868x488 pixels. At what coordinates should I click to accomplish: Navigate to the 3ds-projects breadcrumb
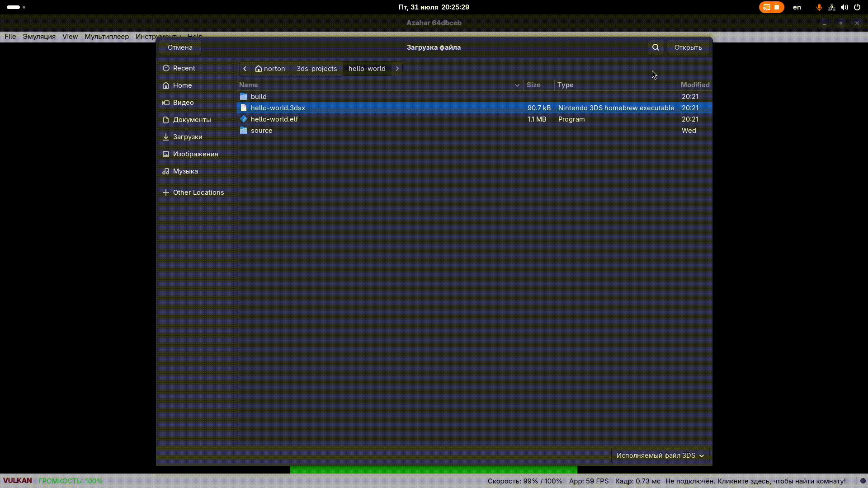pos(317,69)
